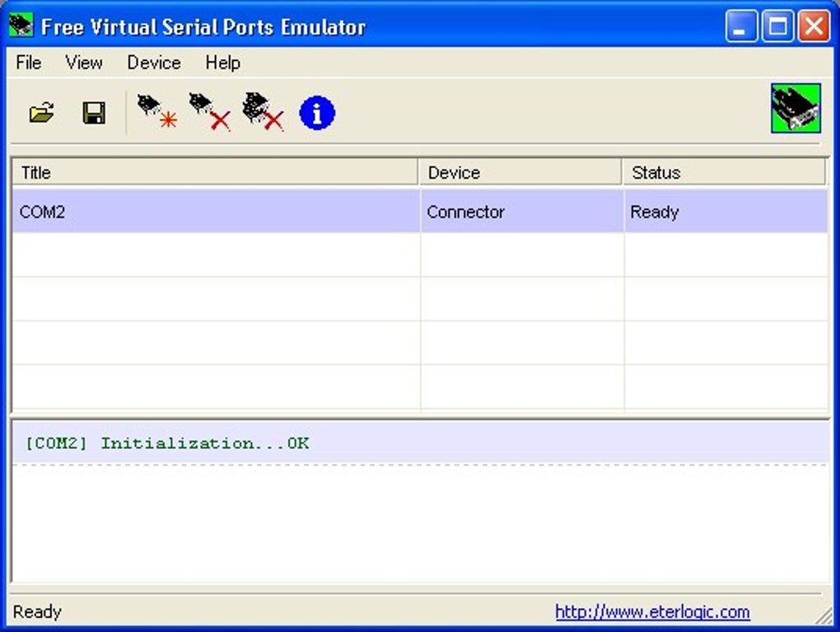
Task: Visit the http://www.eterlogic.com link
Action: coord(652,611)
